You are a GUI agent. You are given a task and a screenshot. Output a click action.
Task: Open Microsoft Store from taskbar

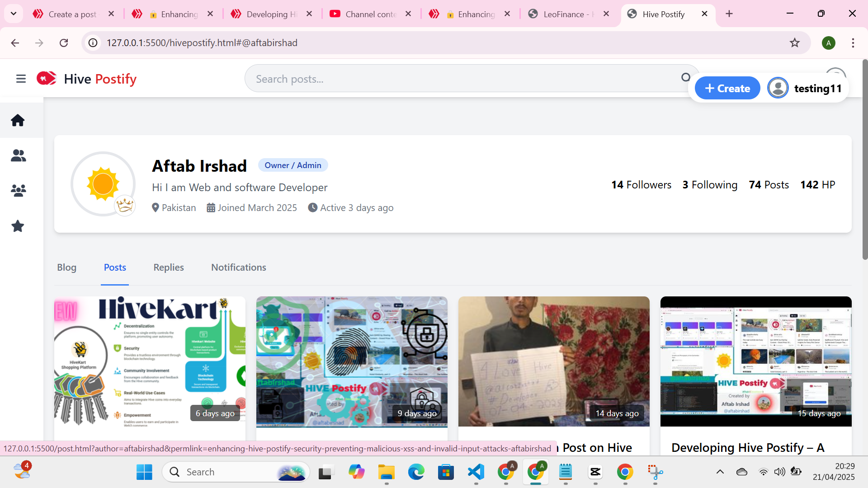coord(446,472)
